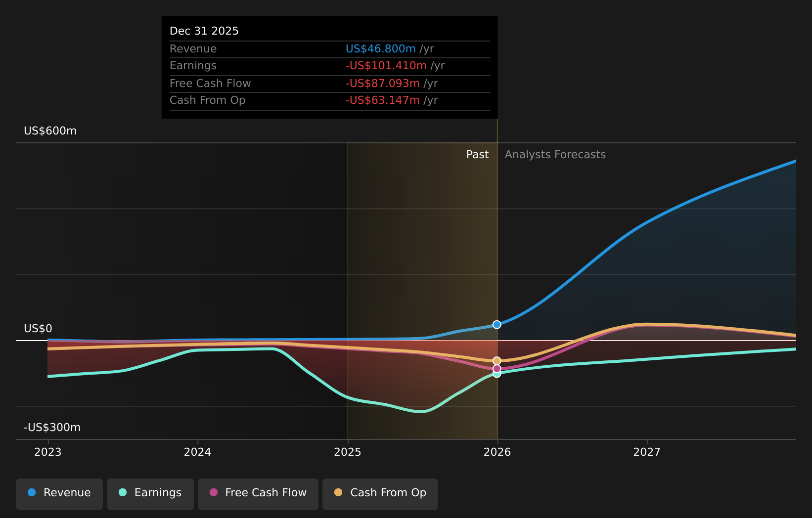The image size is (812, 518).
Task: Click the 2025 label on the timeline axis
Action: click(x=348, y=451)
